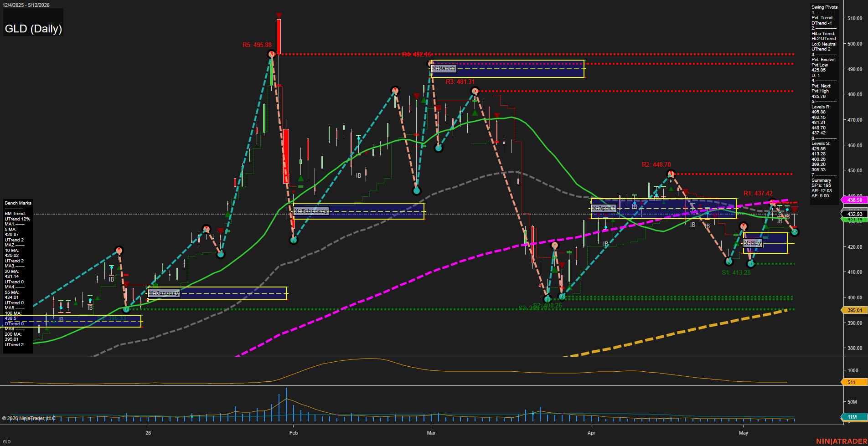Click the GLD instrument tag at bottom left
The image size is (868, 446).
click(x=6, y=442)
